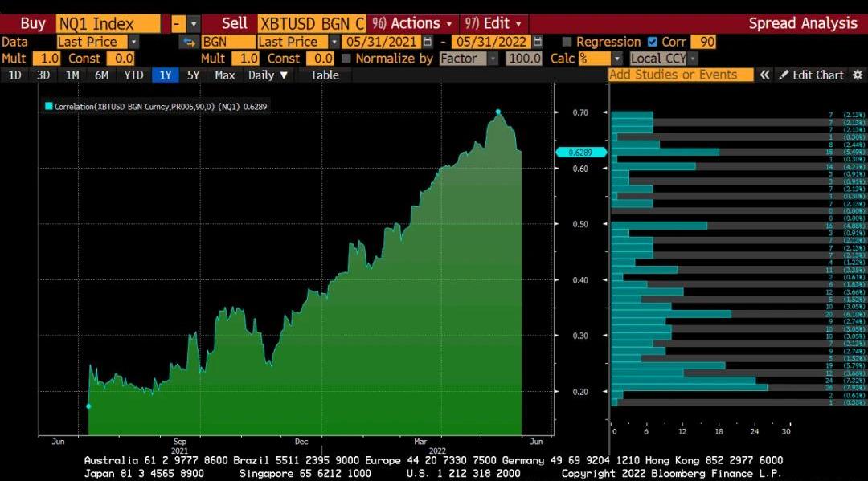Click the swap securities arrows icon
The width and height of the screenshot is (868, 481).
190,42
